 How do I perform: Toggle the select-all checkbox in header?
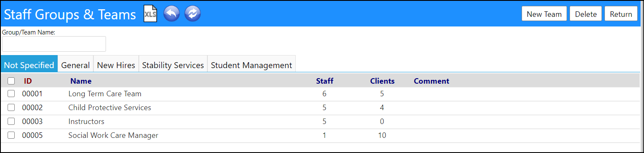tap(11, 81)
